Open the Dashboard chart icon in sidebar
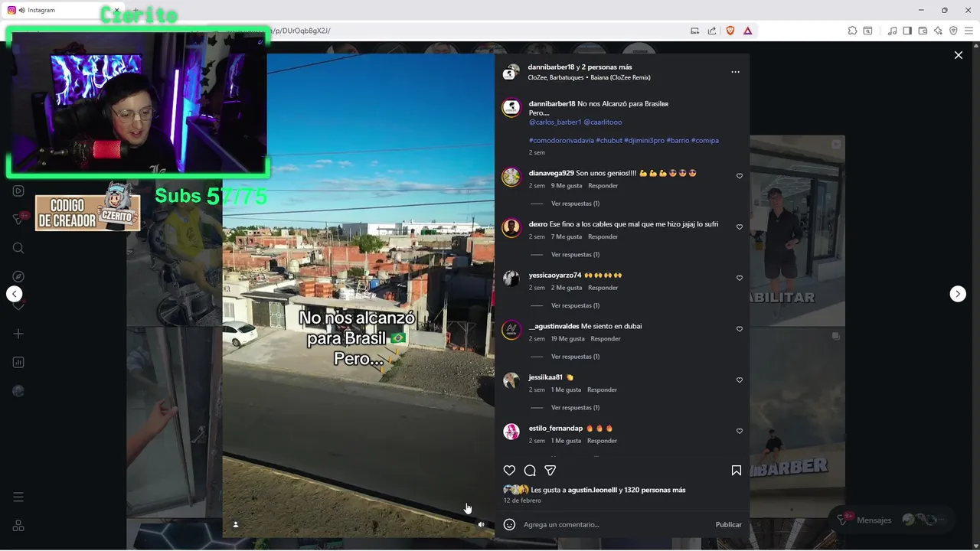980x551 pixels. pyautogui.click(x=18, y=363)
